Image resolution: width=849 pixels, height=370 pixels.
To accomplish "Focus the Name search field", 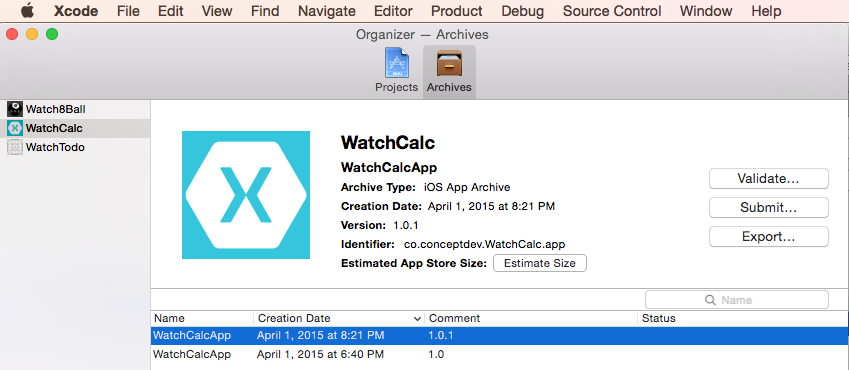I will click(x=737, y=300).
